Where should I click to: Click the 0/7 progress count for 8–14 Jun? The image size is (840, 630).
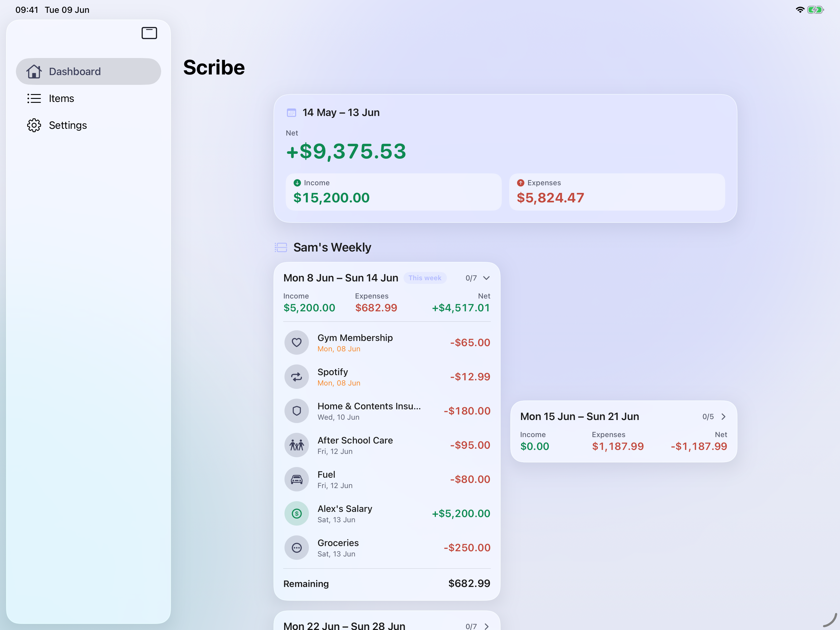coord(471,278)
